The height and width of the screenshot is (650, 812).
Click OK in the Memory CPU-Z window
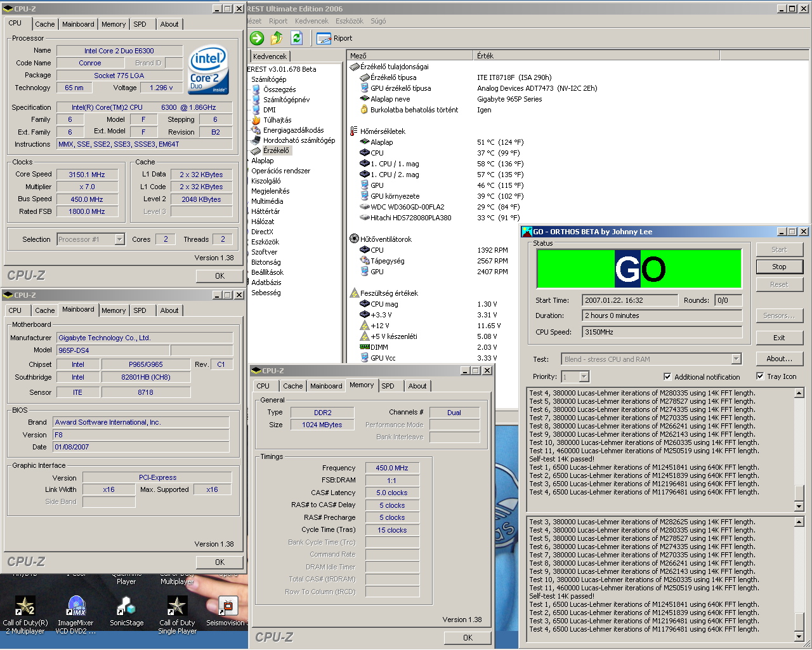pos(468,638)
